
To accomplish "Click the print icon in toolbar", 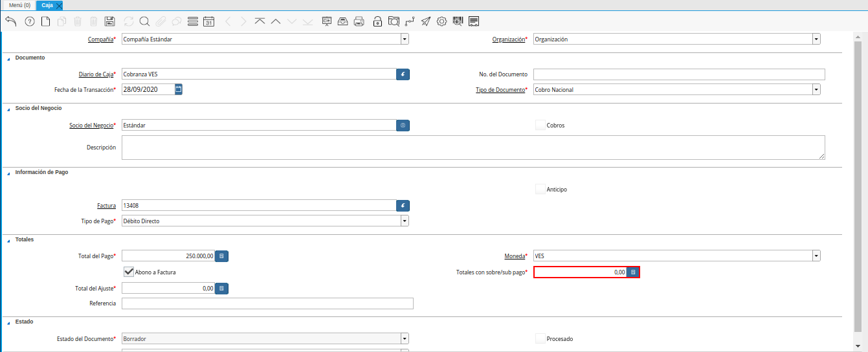I will (359, 21).
